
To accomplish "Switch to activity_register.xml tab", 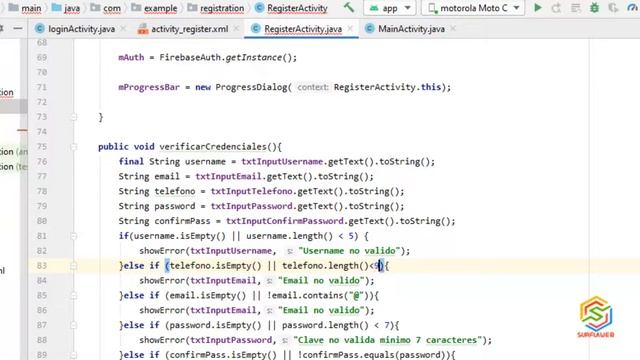I will pyautogui.click(x=189, y=29).
